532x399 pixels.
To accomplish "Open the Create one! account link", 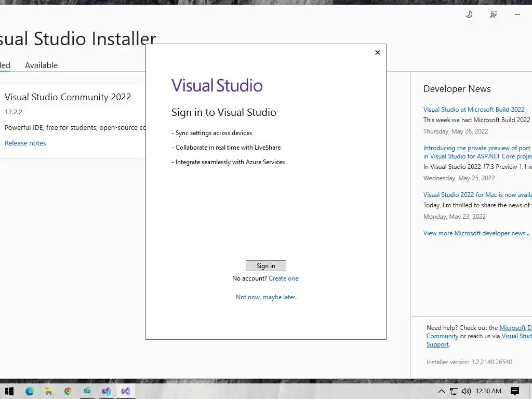I will tap(284, 278).
